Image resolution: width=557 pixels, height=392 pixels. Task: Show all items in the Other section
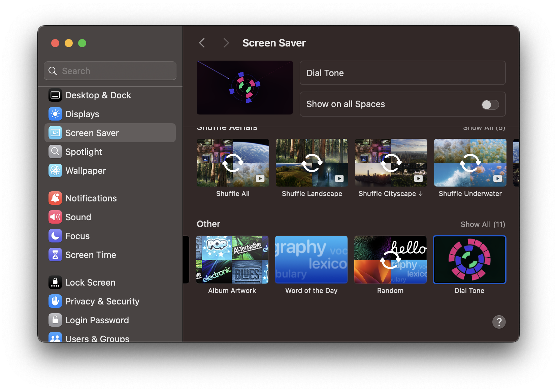pyautogui.click(x=483, y=224)
